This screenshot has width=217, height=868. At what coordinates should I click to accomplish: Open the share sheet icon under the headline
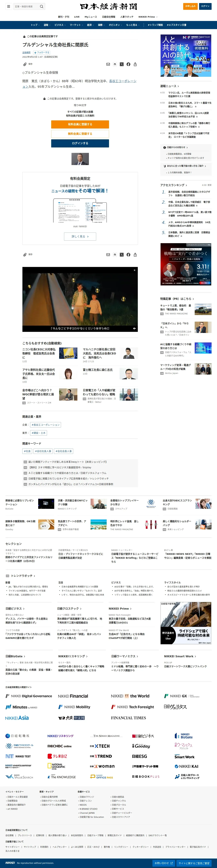pyautogui.click(x=135, y=64)
